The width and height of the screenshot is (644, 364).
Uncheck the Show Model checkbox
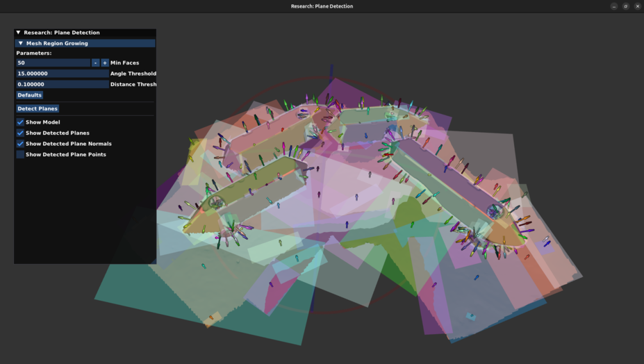(x=20, y=122)
